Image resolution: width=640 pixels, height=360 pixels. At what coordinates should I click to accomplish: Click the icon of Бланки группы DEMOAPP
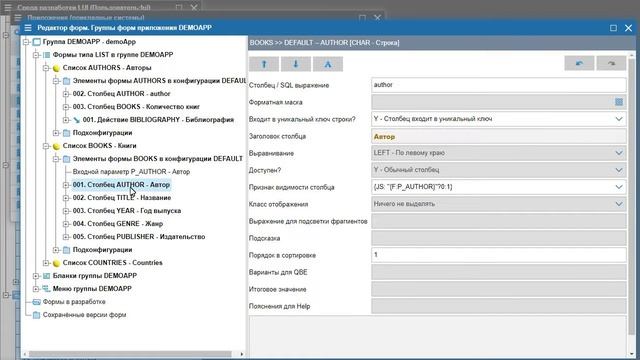coord(47,276)
